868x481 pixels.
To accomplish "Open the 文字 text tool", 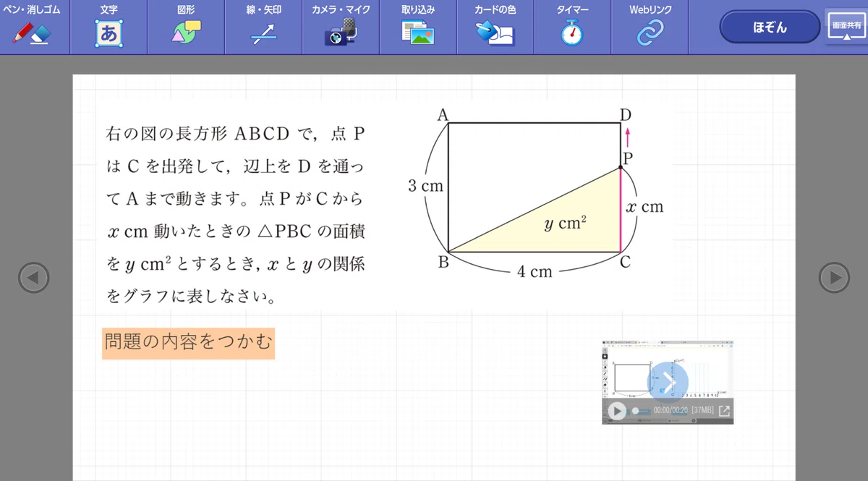I will pyautogui.click(x=109, y=27).
